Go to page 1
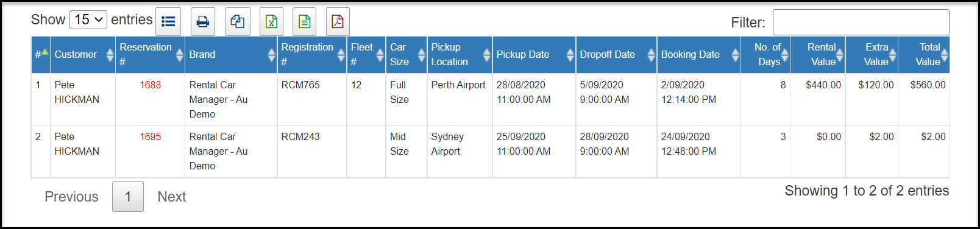 (x=128, y=197)
